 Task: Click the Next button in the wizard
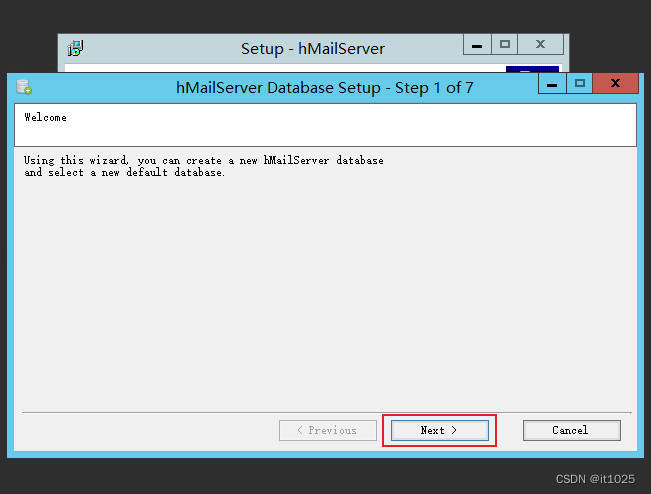[440, 430]
